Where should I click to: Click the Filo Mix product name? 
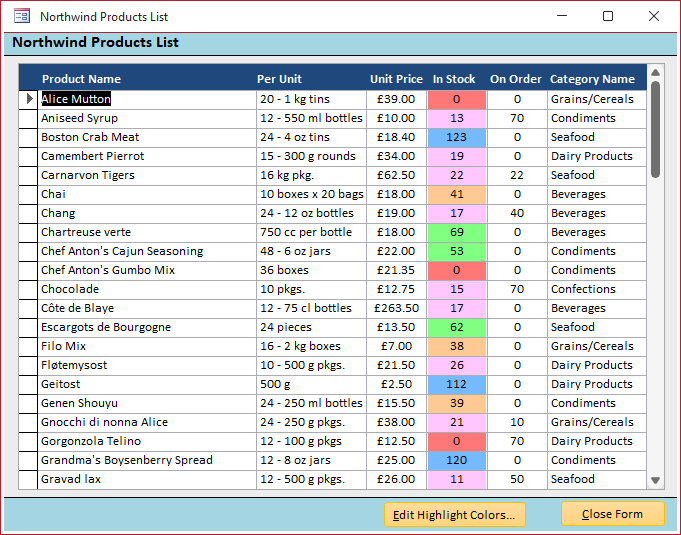[x=147, y=346]
